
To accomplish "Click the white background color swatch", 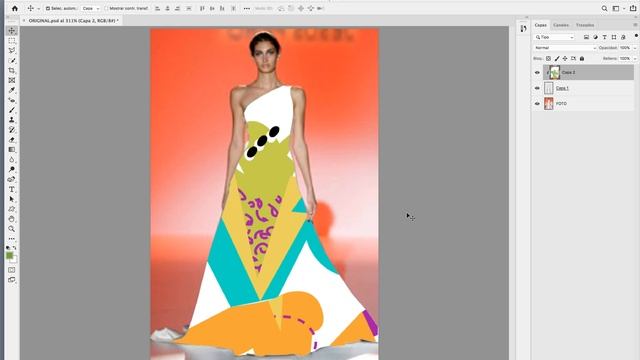I will pos(15,260).
